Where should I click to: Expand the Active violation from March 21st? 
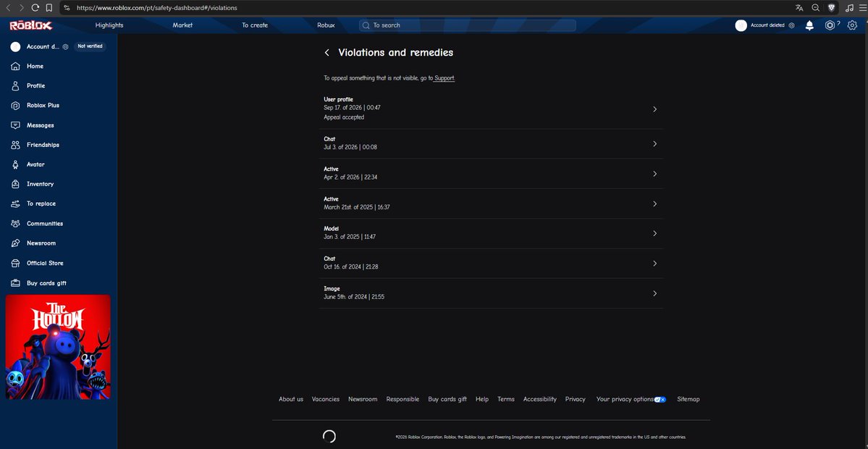pyautogui.click(x=491, y=203)
